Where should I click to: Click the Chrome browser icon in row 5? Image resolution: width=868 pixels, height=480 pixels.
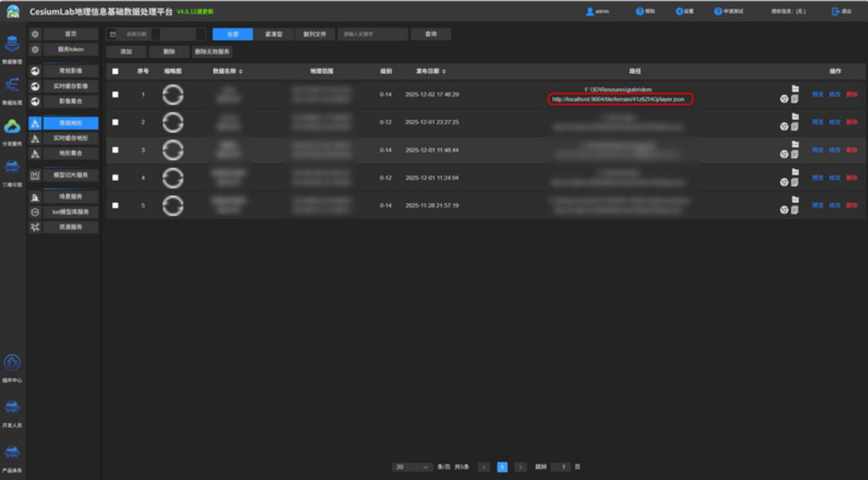[784, 210]
